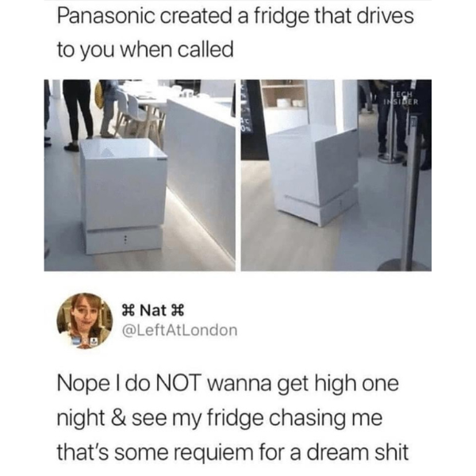
Task: Click the Tech Insider watermark
Action: pos(401,98)
